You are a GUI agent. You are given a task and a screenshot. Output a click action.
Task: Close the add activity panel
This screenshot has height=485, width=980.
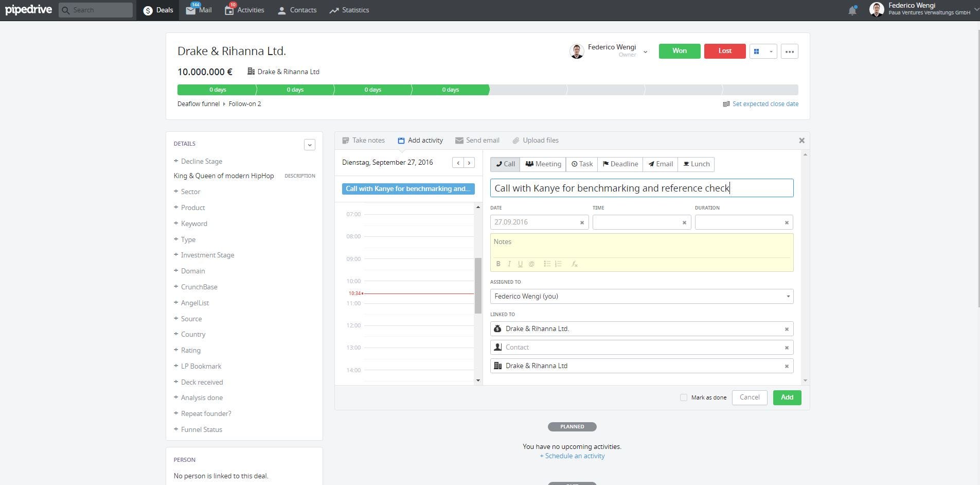pos(801,140)
